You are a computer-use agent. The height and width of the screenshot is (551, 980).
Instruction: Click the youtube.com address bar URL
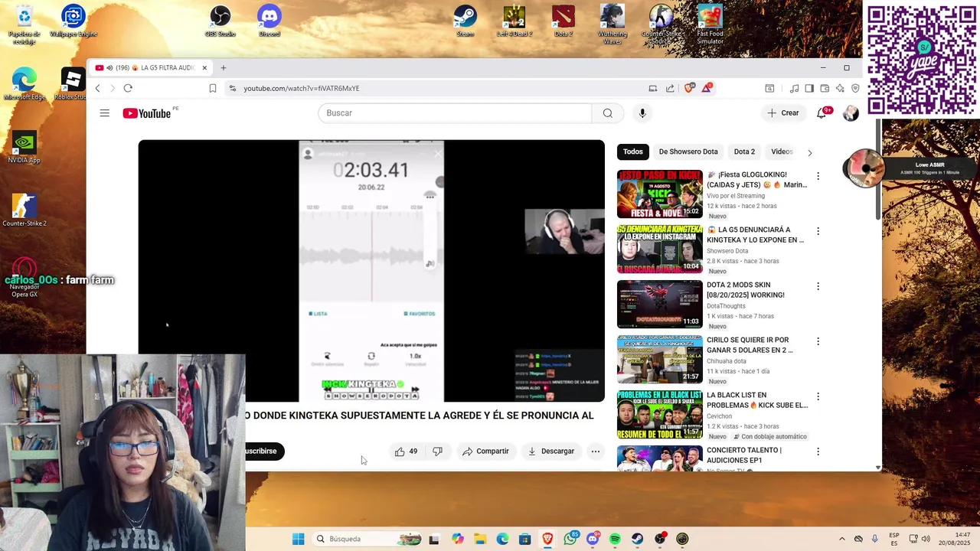(302, 89)
